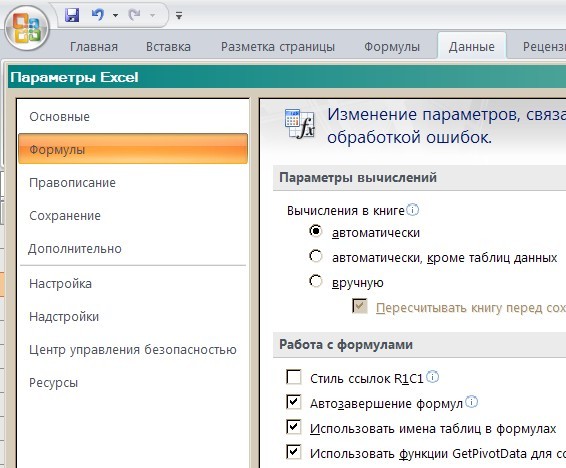Select Формулы category in options sidebar
This screenshot has height=468, width=566.
pos(133,149)
